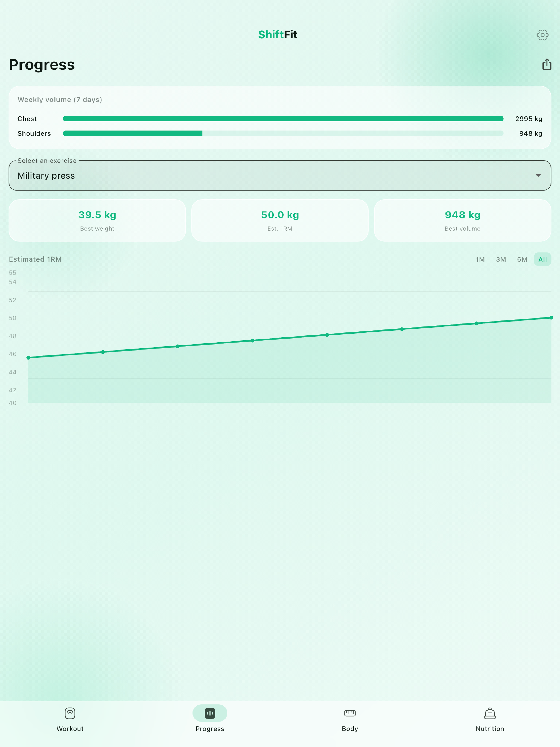560x747 pixels.
Task: Tap the Body ruler icon
Action: (350, 713)
